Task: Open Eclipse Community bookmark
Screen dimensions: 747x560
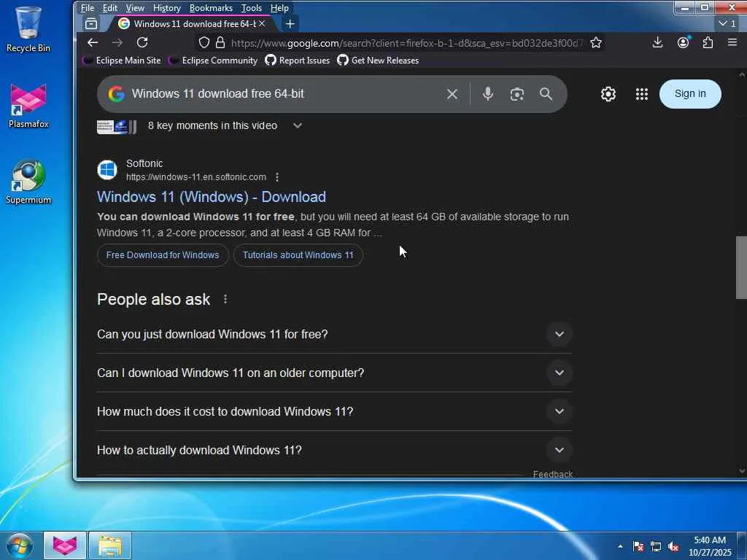Action: click(x=214, y=61)
